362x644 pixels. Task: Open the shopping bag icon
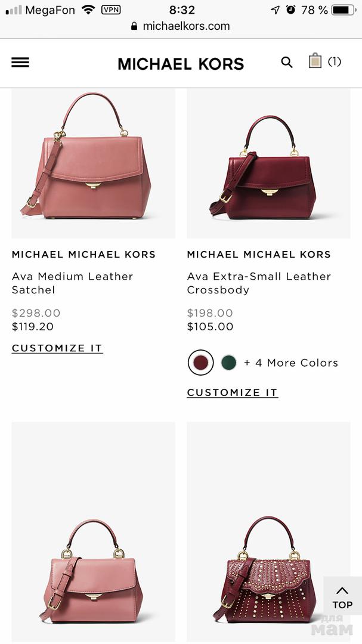point(315,61)
